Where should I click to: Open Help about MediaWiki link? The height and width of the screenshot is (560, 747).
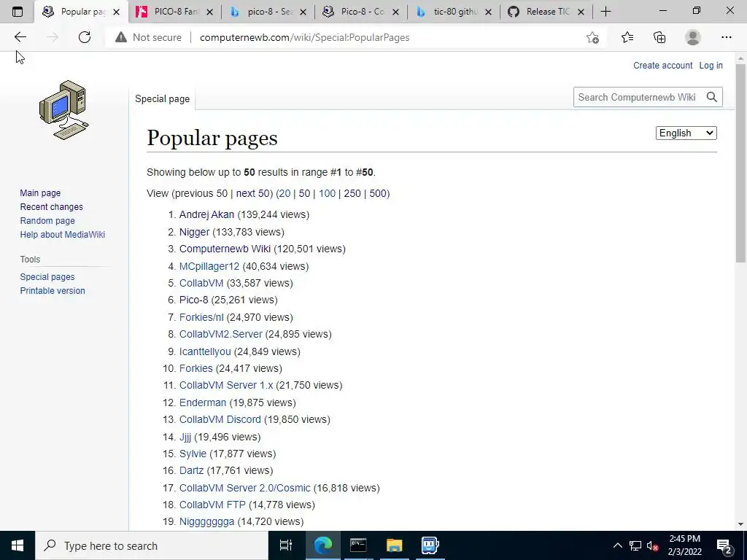click(63, 234)
